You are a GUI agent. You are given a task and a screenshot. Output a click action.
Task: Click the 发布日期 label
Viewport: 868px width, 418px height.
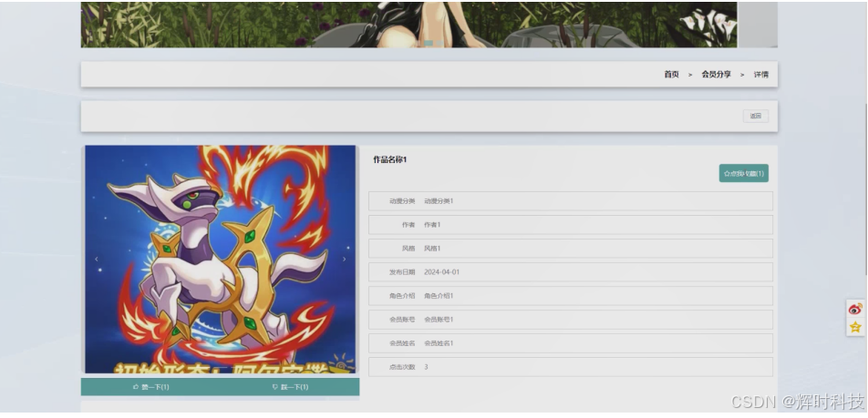[402, 272]
